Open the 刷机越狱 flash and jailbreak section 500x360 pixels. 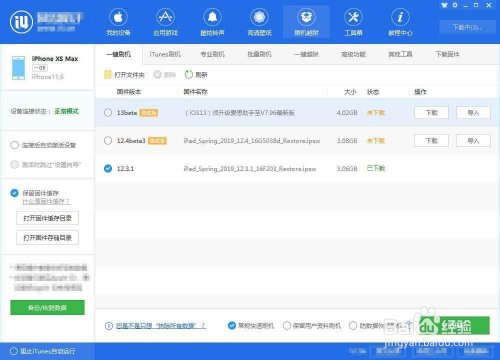306,22
